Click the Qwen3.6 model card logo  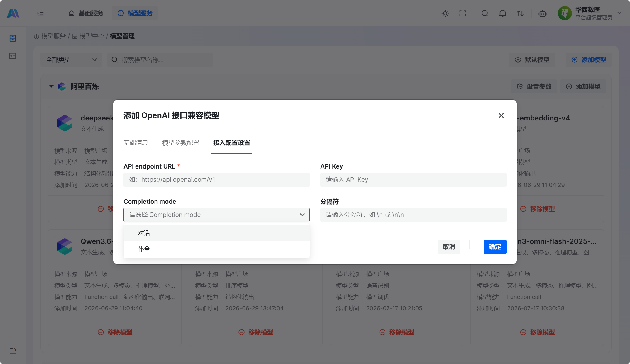click(x=65, y=246)
